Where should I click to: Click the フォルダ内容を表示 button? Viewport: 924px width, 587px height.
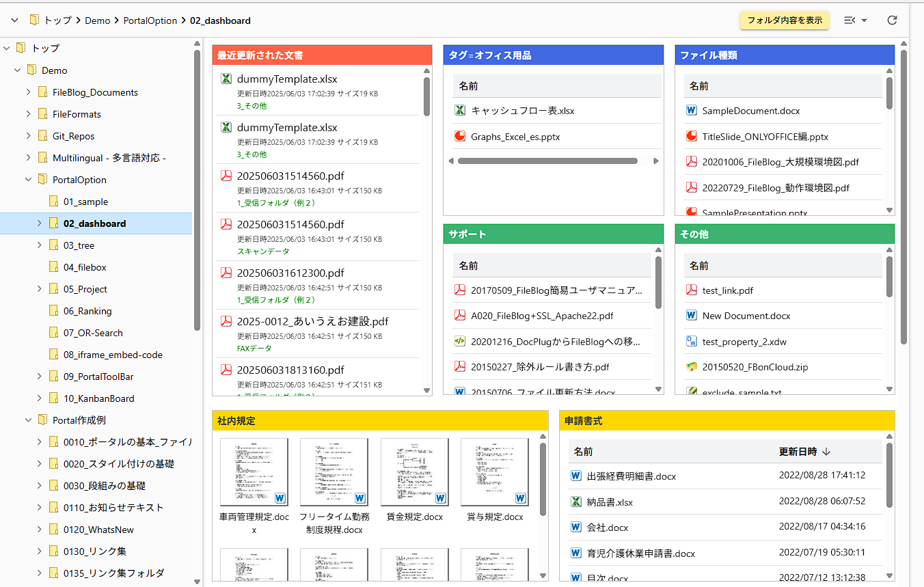coord(785,21)
